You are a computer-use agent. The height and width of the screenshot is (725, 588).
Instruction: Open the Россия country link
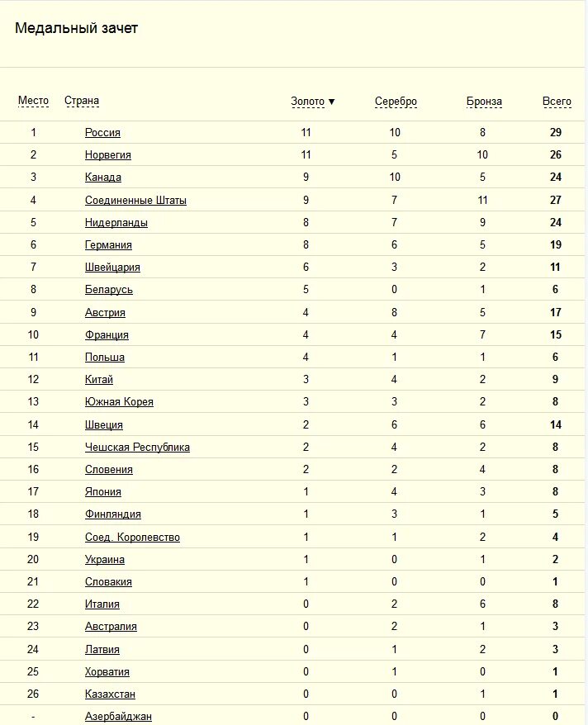[x=102, y=133]
